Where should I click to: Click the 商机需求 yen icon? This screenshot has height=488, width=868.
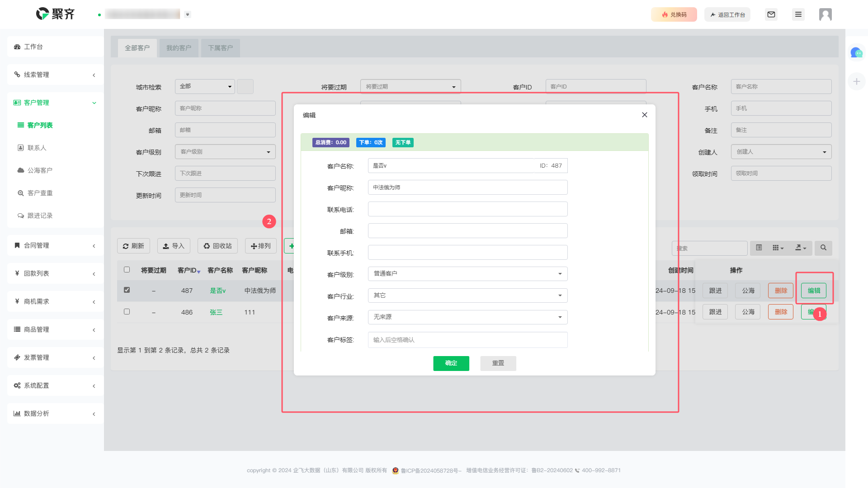[17, 301]
